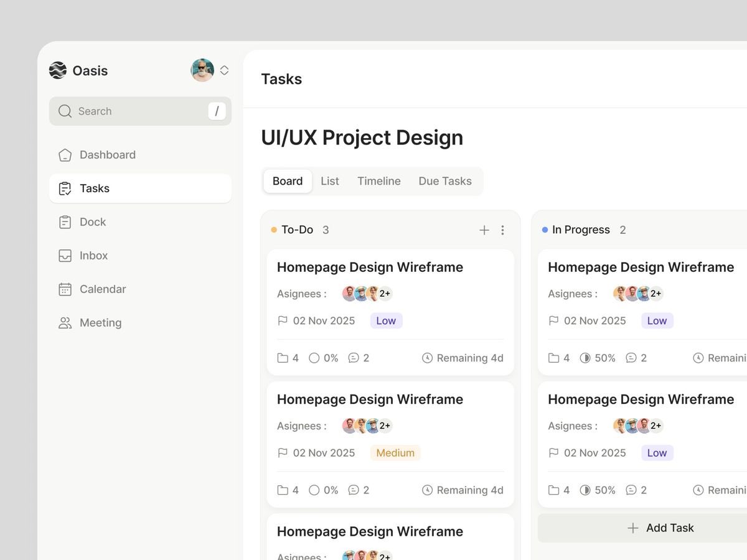Click the clock icon next to Remaining 4d
The height and width of the screenshot is (560, 747).
pyautogui.click(x=427, y=358)
